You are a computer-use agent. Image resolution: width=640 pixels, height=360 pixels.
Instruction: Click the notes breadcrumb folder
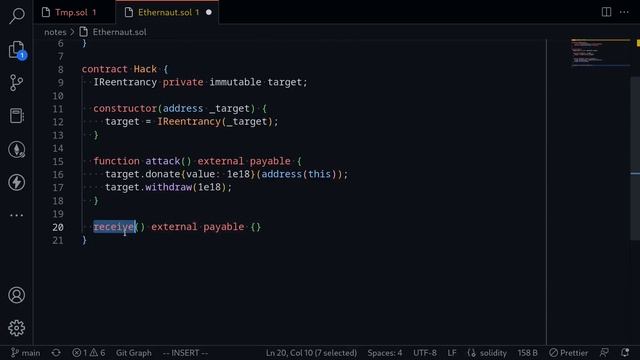[x=55, y=32]
